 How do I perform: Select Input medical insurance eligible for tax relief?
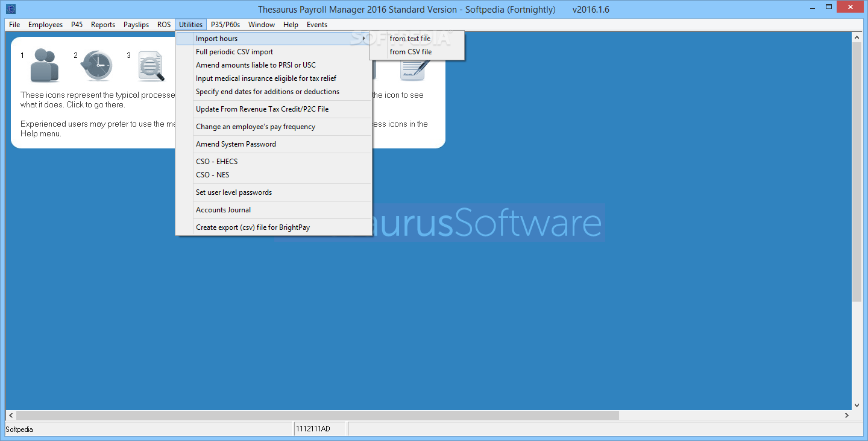(x=274, y=78)
